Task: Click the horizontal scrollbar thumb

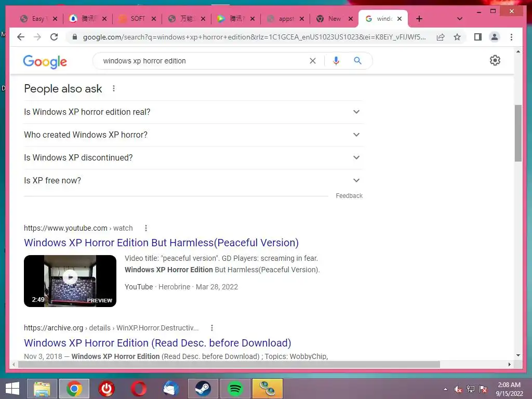Action: [x=229, y=364]
